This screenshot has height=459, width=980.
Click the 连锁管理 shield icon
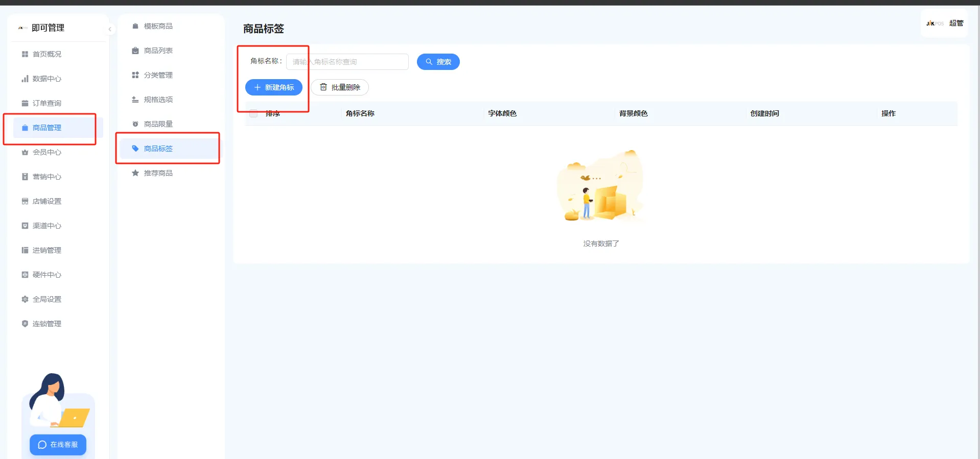[x=25, y=324]
